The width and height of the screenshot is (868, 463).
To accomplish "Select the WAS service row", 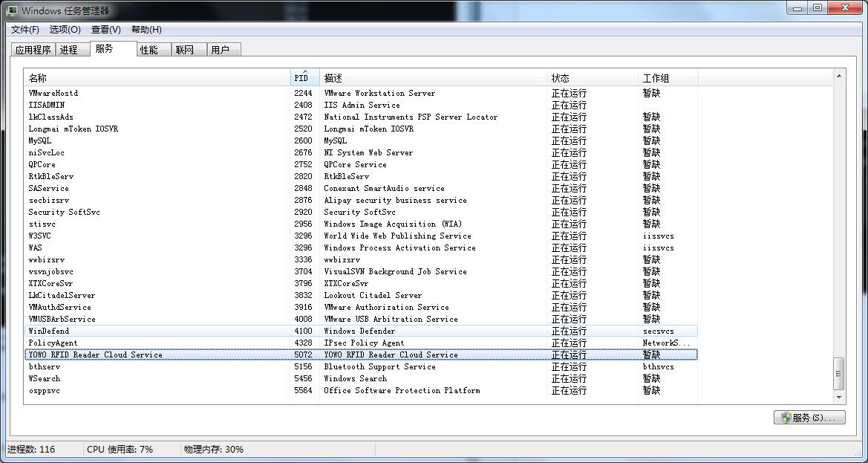I will [361, 247].
